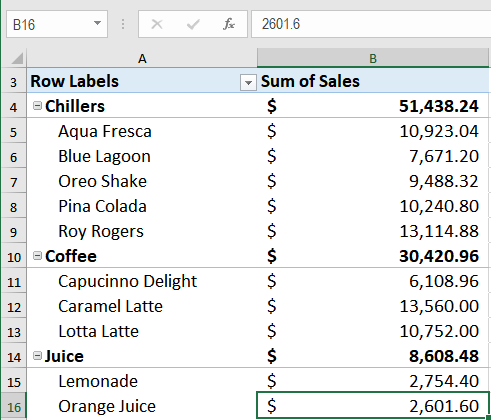Collapse the Juice group
The image size is (491, 420).
[x=37, y=356]
